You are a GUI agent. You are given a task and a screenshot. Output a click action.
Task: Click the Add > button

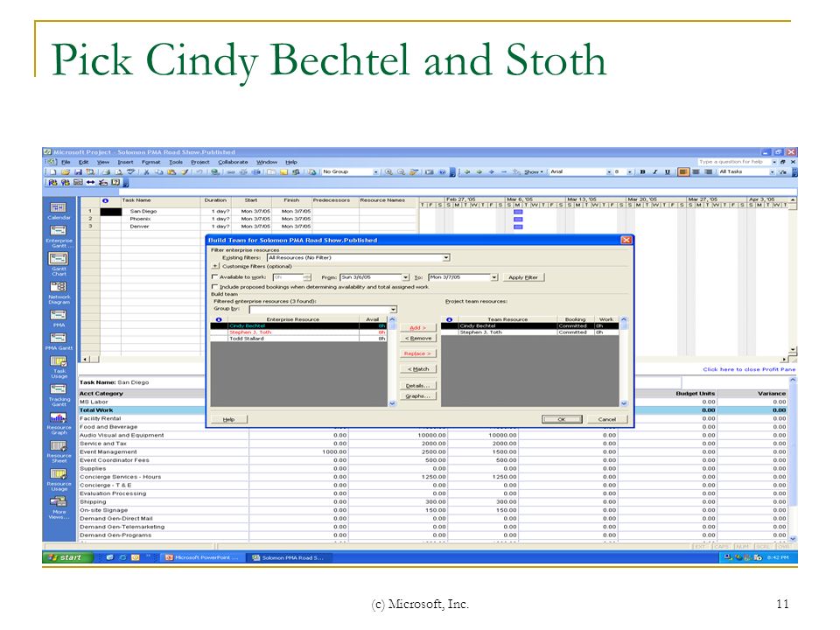pyautogui.click(x=418, y=327)
